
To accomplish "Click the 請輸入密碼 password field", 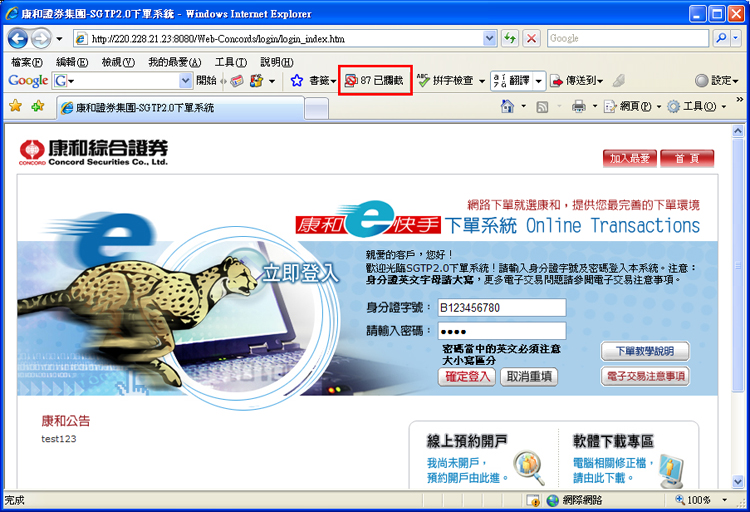I will point(502,331).
